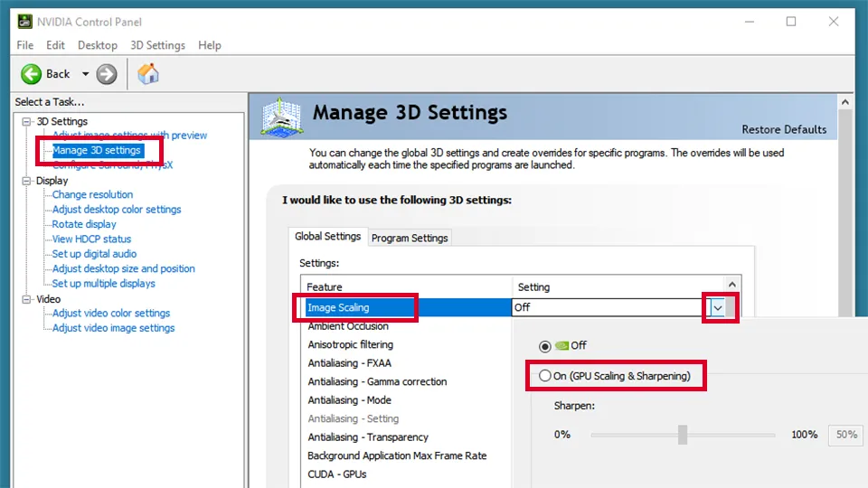
Task: Click the Manage 3D Settings header icon
Action: 282,117
